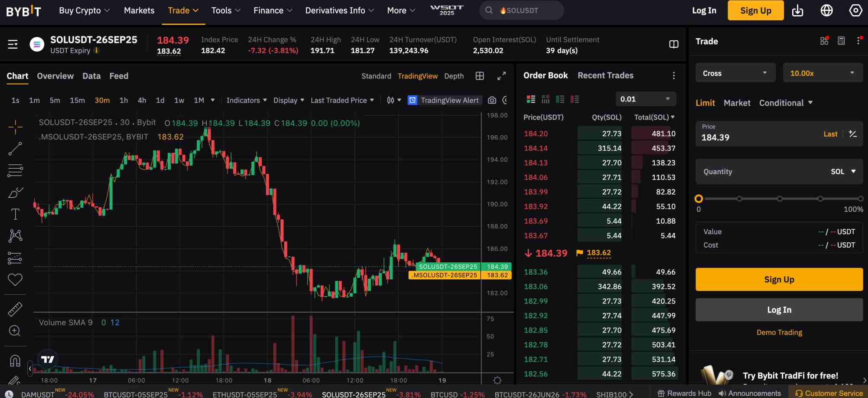Click the SOLUSDT search field

(520, 10)
